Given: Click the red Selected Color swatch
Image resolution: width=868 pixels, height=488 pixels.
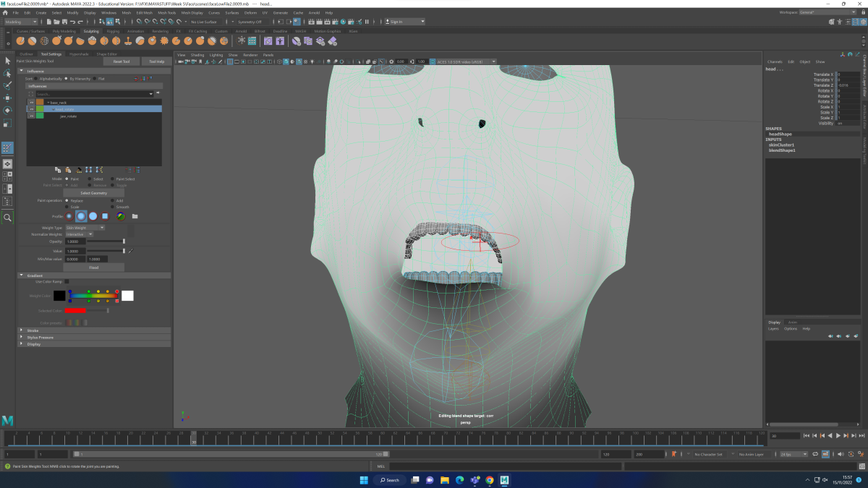Looking at the screenshot, I should point(75,310).
